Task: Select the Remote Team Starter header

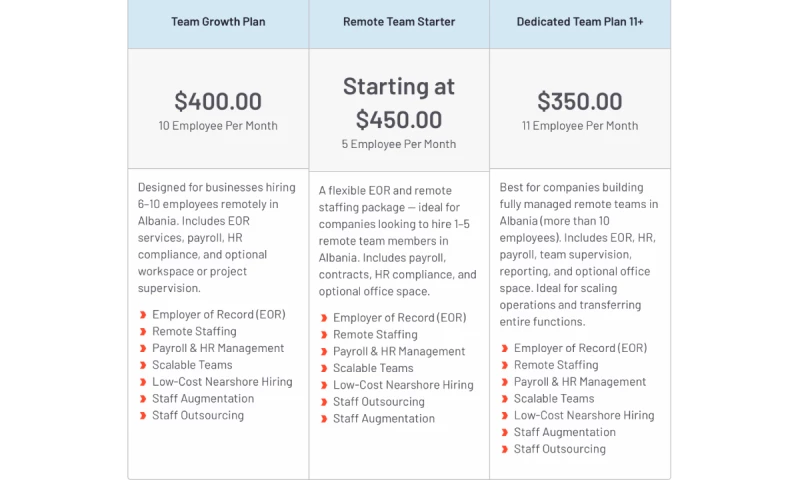Action: pyautogui.click(x=399, y=22)
